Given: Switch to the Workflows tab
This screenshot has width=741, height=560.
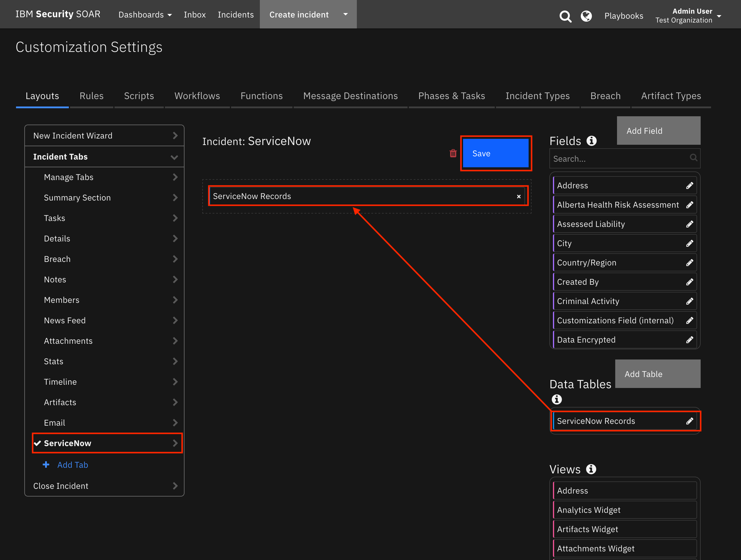Looking at the screenshot, I should [197, 96].
